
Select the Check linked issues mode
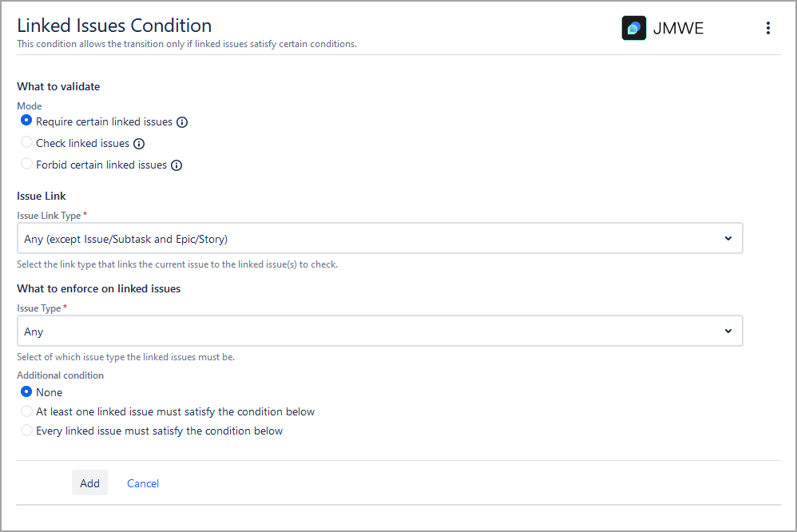point(26,142)
